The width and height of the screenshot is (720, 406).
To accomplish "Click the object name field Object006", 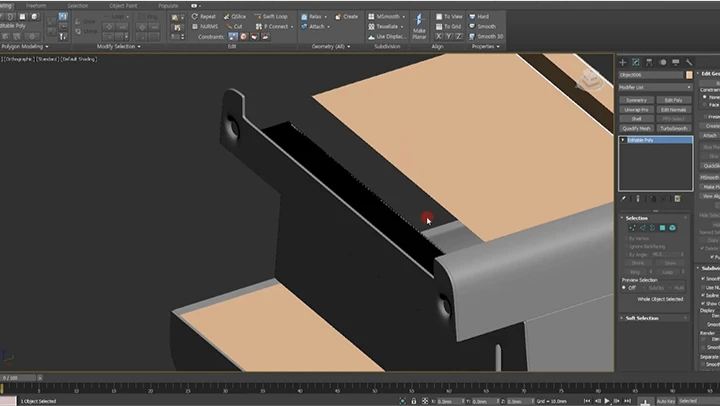I will point(651,75).
